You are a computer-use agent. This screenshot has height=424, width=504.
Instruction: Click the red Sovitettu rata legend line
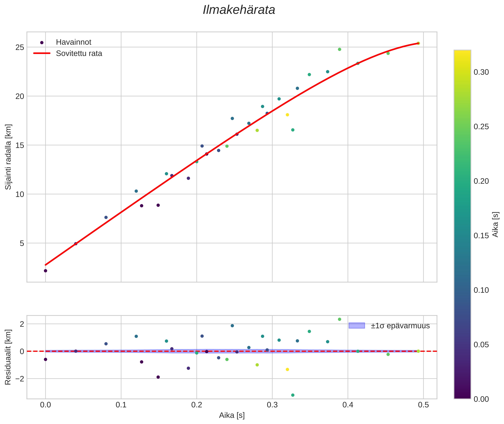[42, 53]
